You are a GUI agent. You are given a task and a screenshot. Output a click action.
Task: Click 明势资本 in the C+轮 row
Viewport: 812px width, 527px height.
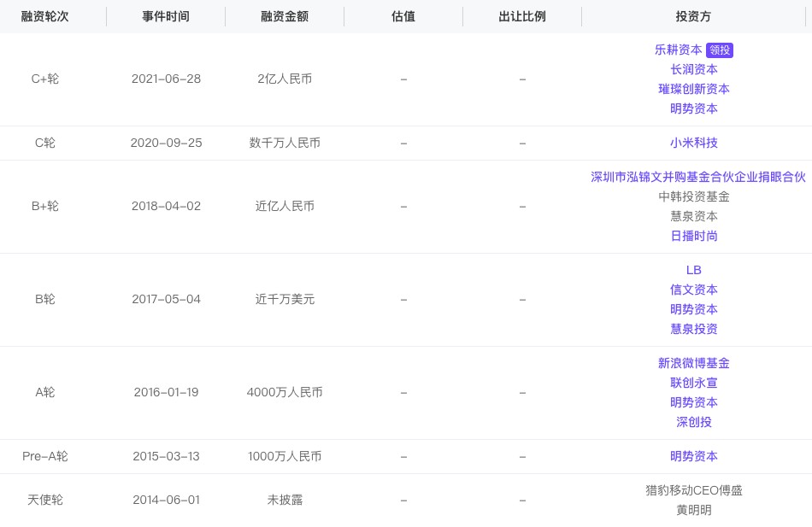coord(693,108)
